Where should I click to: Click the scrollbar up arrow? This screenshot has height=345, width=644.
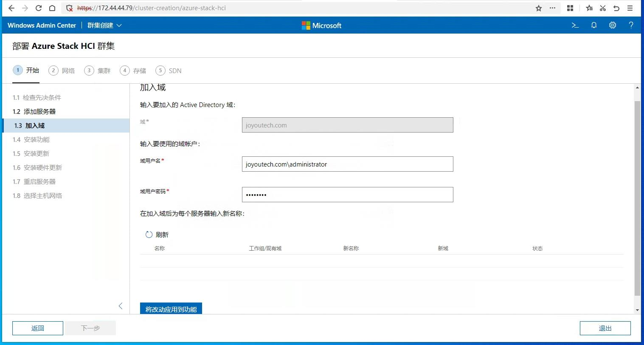click(x=637, y=88)
